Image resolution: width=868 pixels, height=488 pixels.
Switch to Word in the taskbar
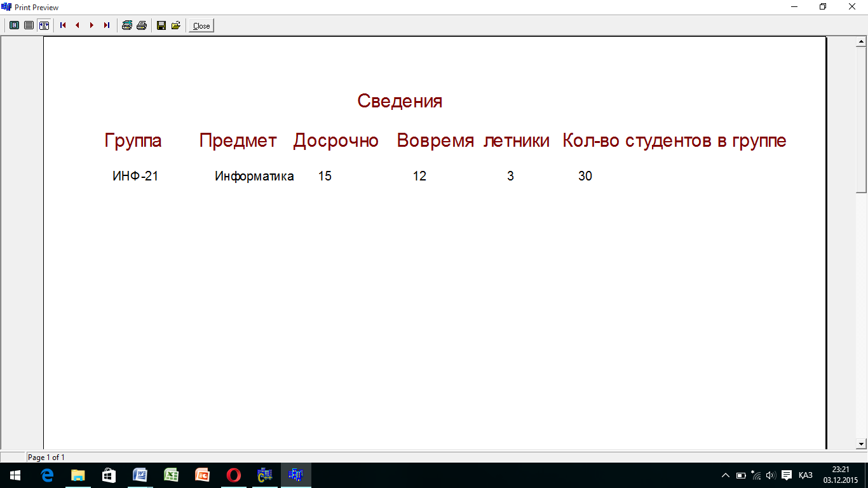[140, 475]
